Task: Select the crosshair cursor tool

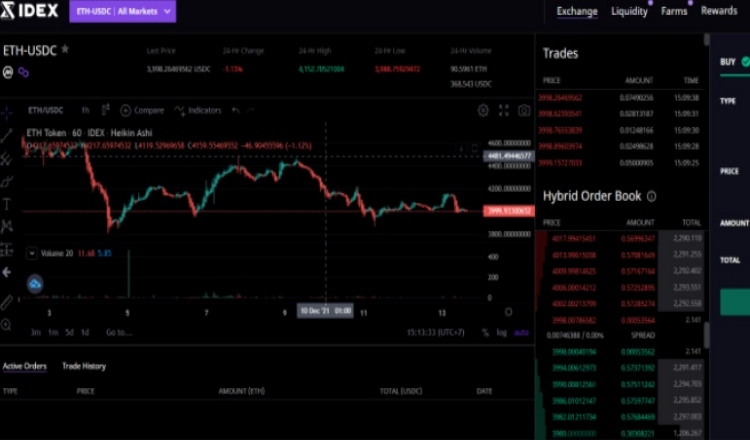Action: coord(7,113)
